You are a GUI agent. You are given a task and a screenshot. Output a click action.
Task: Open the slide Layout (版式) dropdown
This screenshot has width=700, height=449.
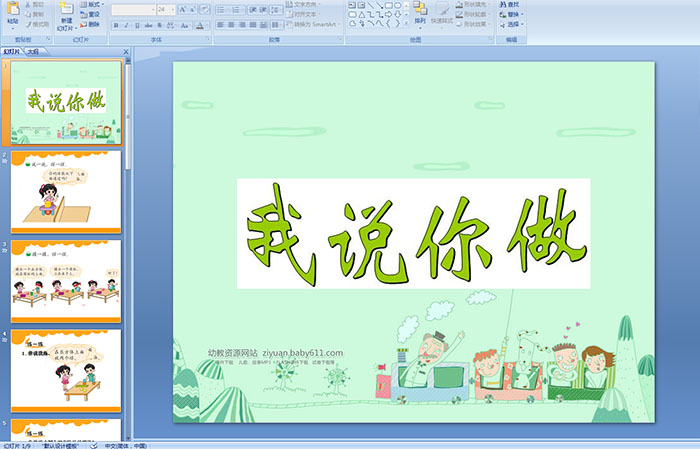pyautogui.click(x=92, y=4)
